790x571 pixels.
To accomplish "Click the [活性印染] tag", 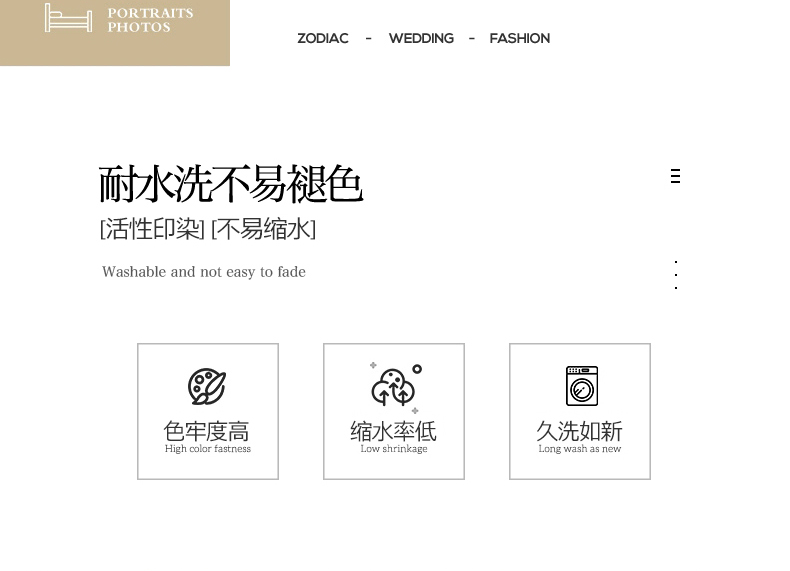I will click(x=152, y=229).
